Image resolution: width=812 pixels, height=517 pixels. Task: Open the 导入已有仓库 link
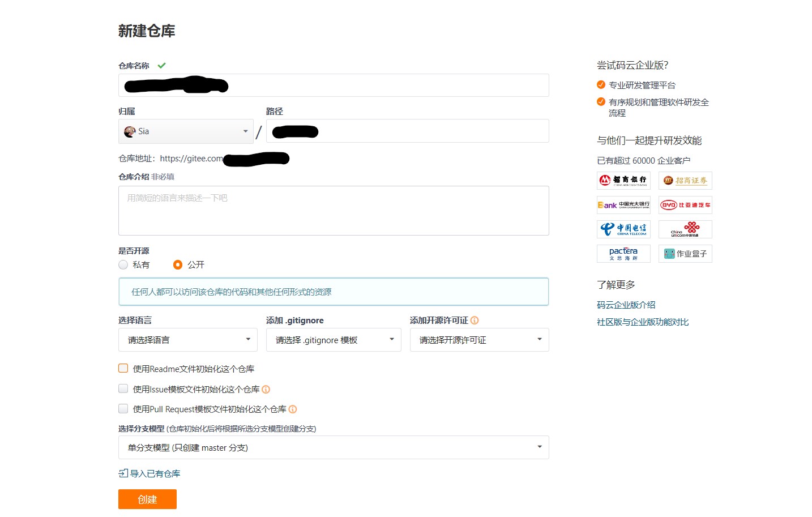coord(155,474)
